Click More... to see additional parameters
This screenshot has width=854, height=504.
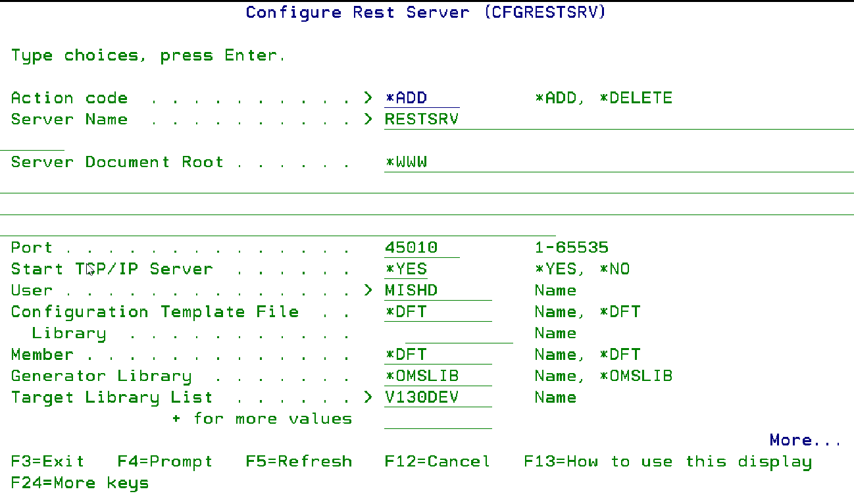805,440
